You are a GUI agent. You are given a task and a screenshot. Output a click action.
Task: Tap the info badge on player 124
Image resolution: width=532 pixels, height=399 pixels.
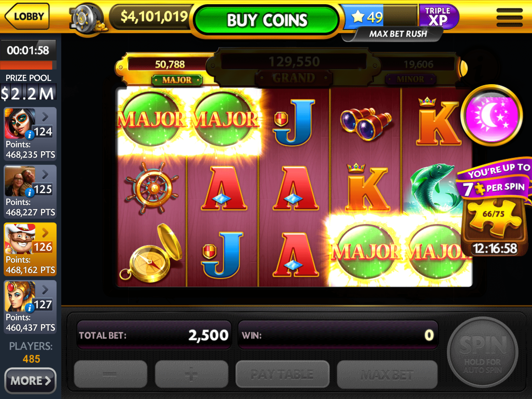tap(30, 135)
